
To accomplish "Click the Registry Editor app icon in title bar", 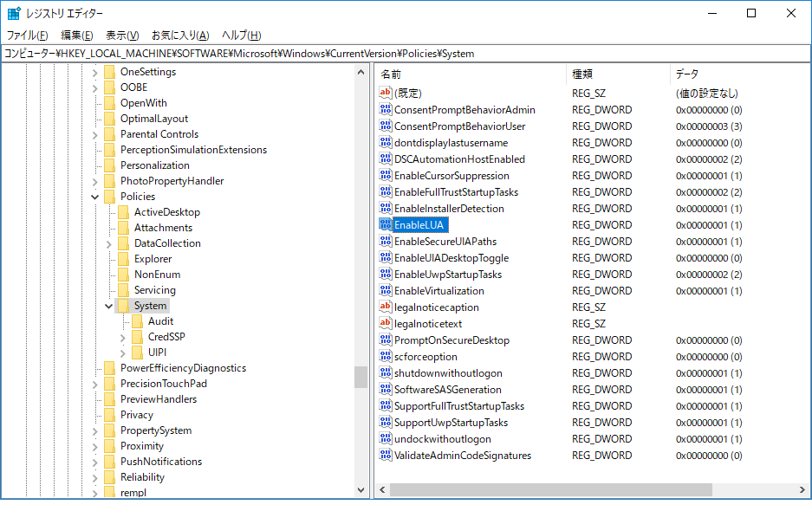I will tap(14, 14).
